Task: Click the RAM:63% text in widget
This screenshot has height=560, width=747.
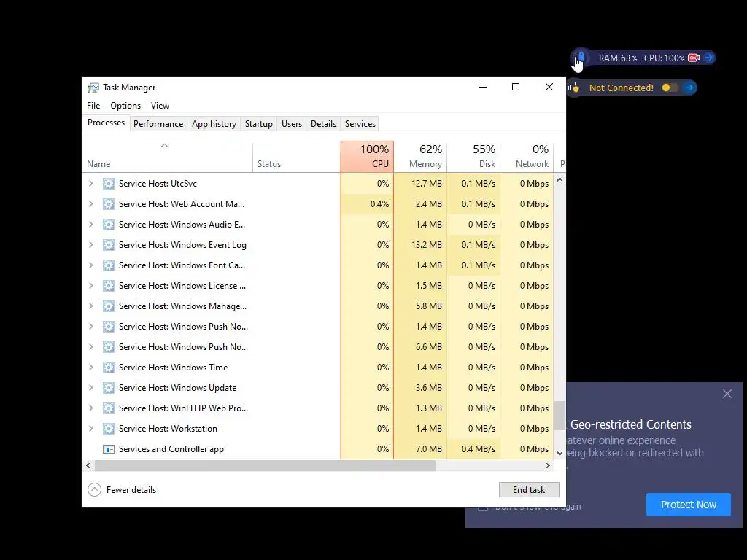Action: [618, 58]
